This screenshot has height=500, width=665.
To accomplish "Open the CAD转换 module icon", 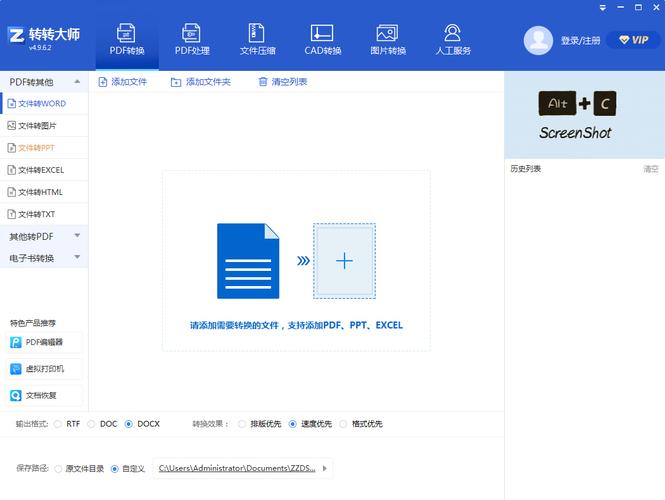I will point(322,33).
